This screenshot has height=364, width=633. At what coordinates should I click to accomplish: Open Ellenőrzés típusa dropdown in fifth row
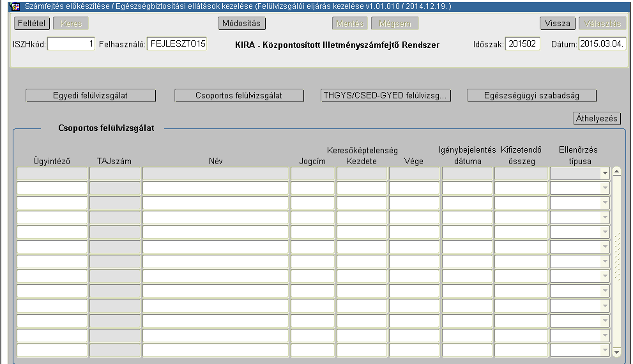tap(605, 232)
